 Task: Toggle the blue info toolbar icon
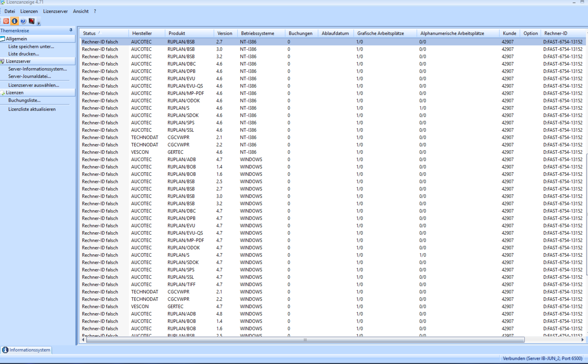click(x=14, y=21)
